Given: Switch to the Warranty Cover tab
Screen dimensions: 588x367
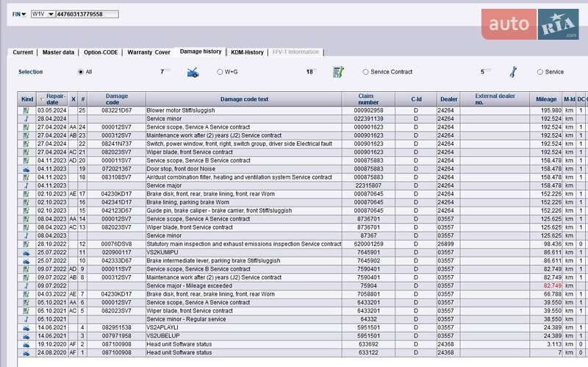Looking at the screenshot, I should (148, 52).
